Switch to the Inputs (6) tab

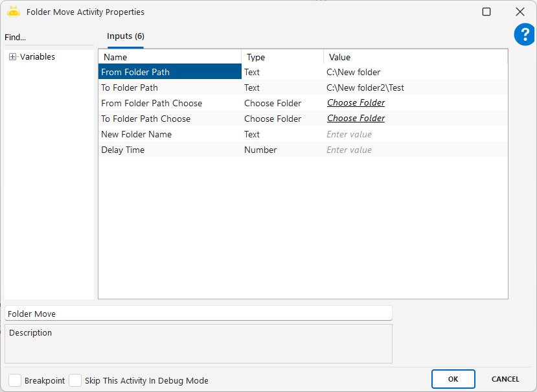[126, 36]
